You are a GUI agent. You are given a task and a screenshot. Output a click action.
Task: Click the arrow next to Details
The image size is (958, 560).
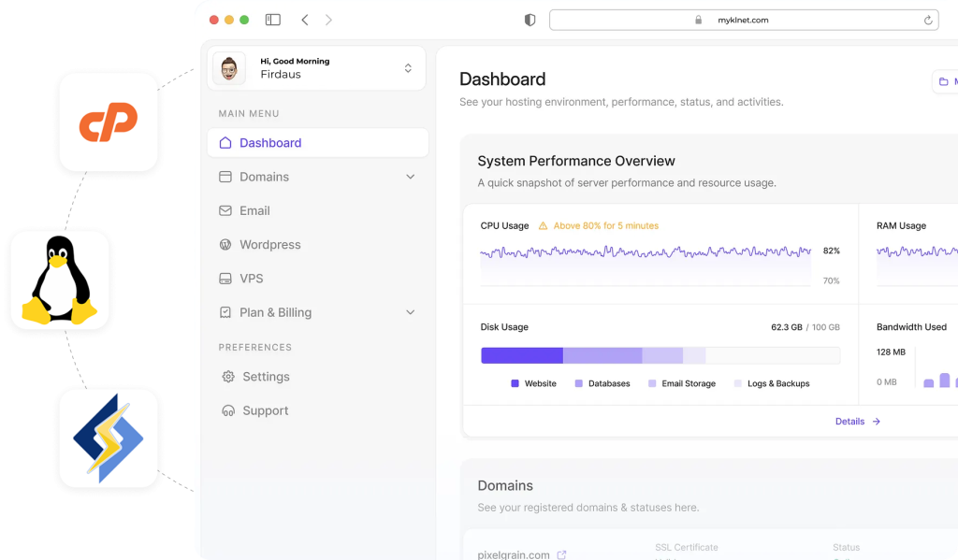(876, 422)
